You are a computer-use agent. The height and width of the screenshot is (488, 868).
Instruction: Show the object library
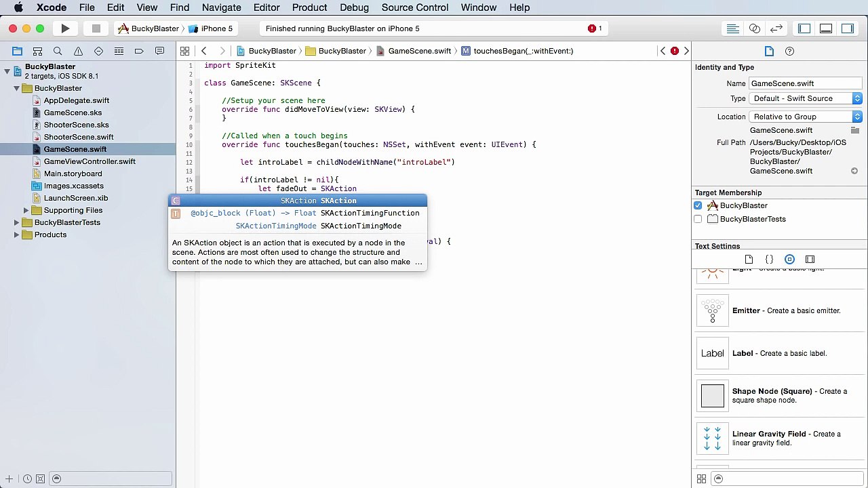pyautogui.click(x=789, y=260)
